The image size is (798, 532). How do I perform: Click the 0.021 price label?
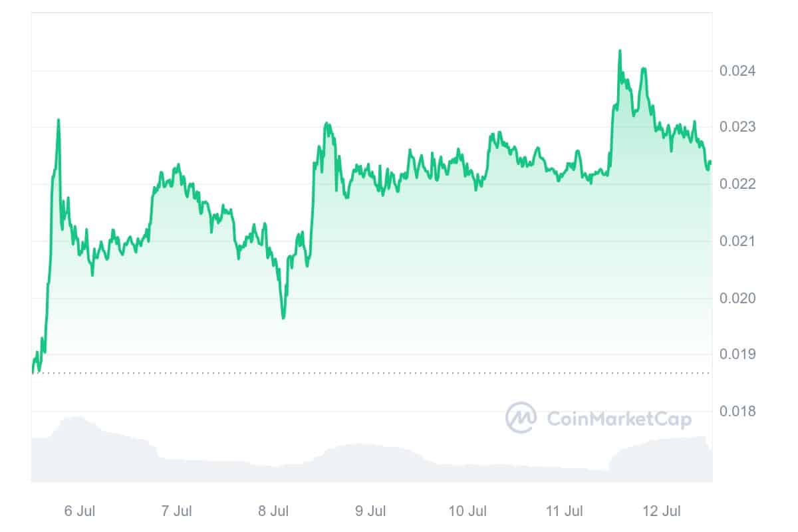pyautogui.click(x=737, y=241)
